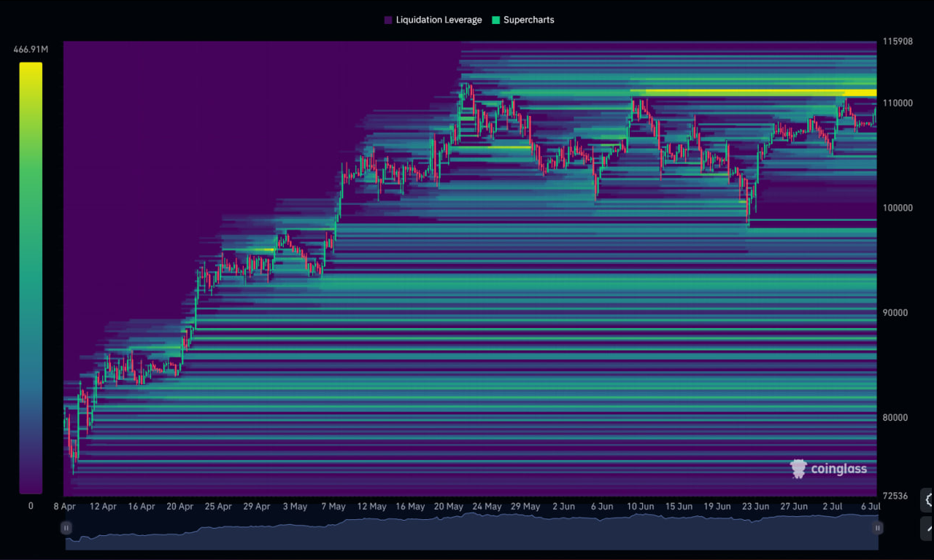934x560 pixels.
Task: Click the 25 Apr date label
Action: pyautogui.click(x=218, y=506)
